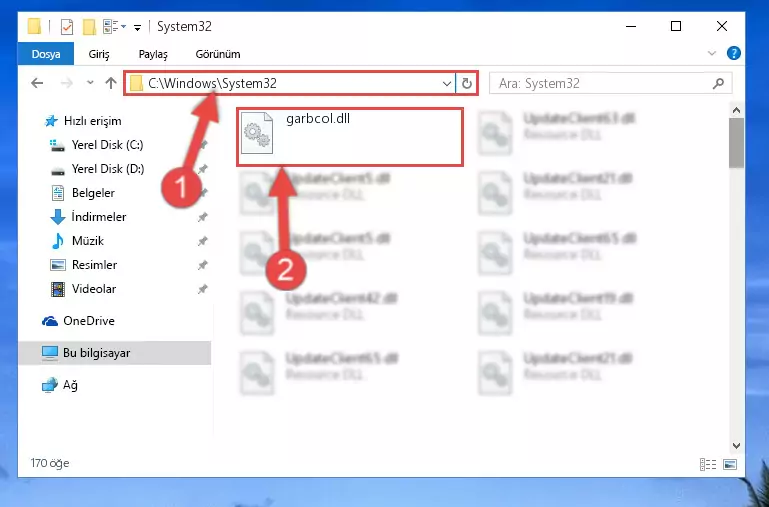Click the search magnifier icon
Screen dimensions: 769x507
click(x=718, y=83)
